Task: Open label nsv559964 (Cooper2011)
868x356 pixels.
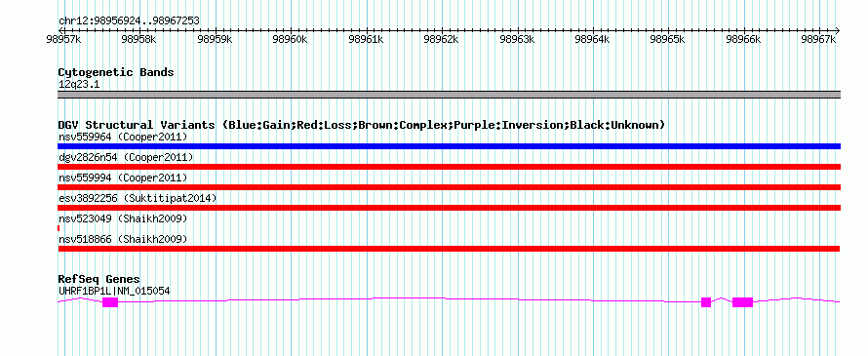Action: (x=123, y=137)
